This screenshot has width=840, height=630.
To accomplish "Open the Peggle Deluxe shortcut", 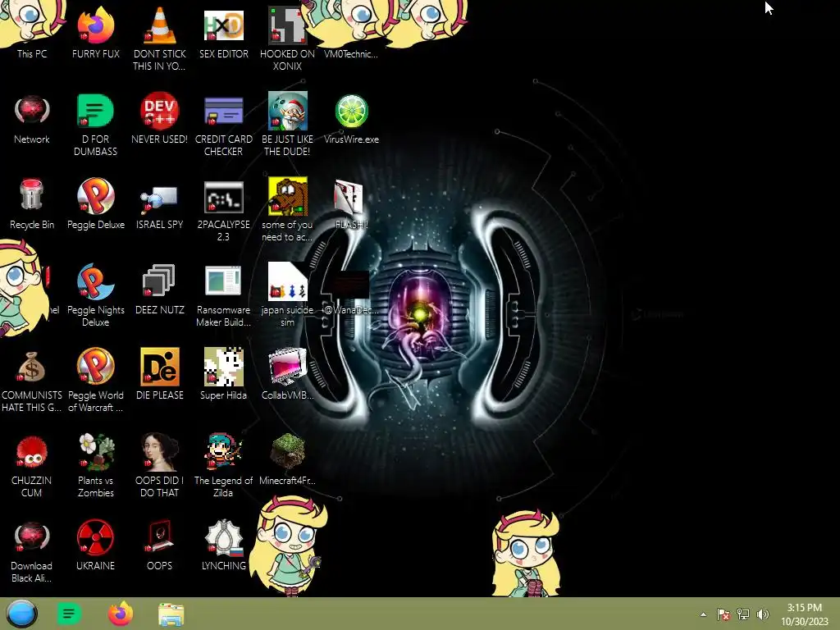I will [95, 196].
